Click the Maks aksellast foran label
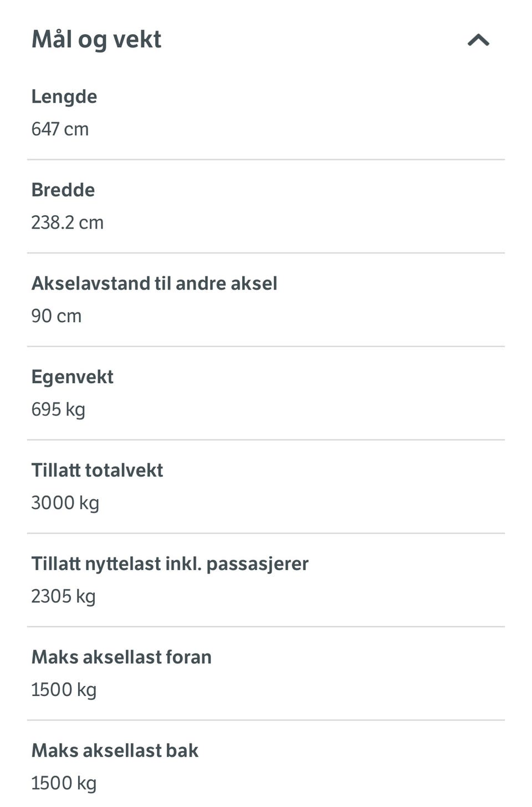 pyautogui.click(x=121, y=657)
